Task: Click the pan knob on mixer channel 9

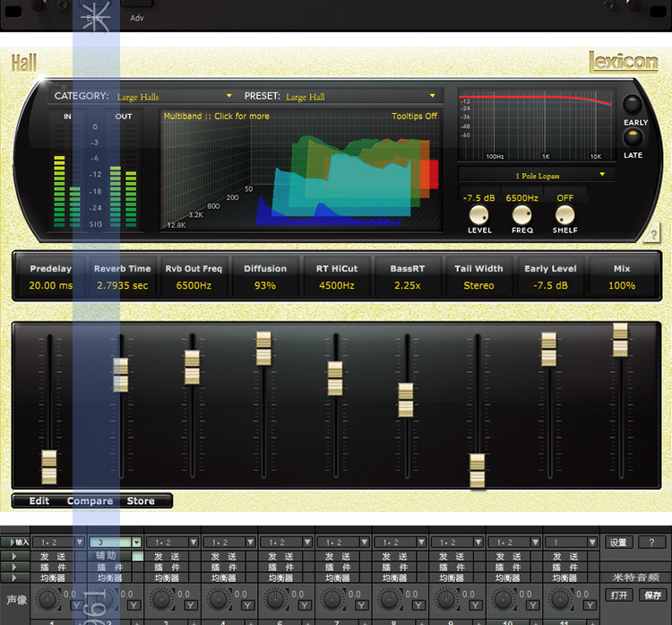Action: tap(446, 599)
